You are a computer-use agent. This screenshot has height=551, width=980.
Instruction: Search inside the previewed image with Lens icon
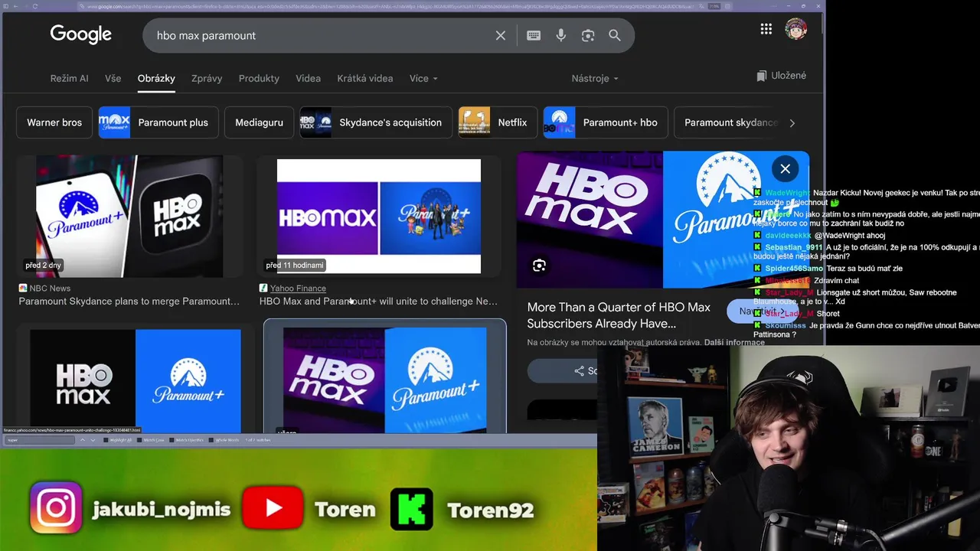pyautogui.click(x=539, y=266)
